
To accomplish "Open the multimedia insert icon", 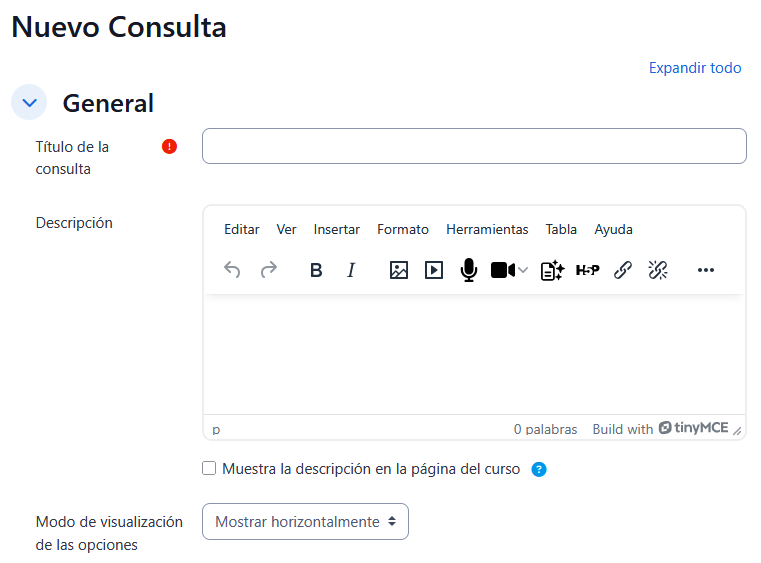I will [433, 270].
